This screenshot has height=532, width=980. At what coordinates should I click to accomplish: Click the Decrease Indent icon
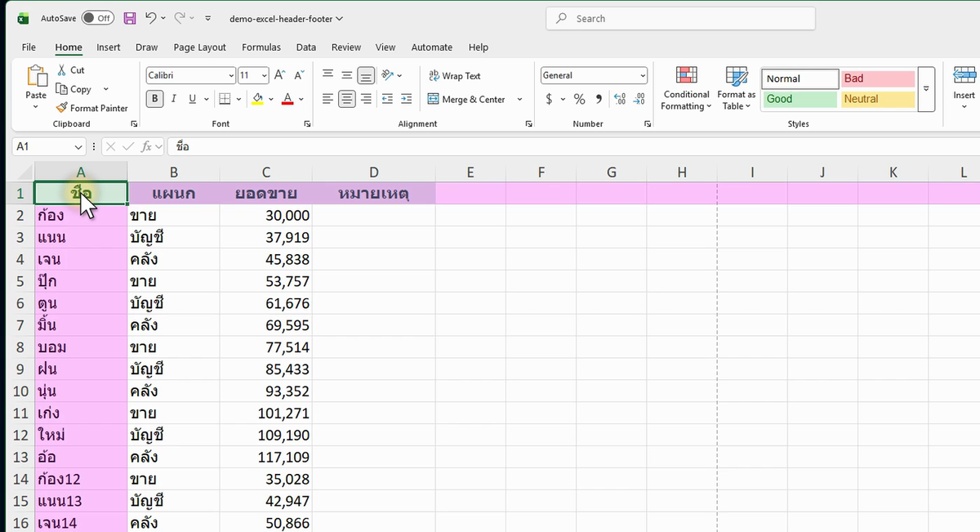[x=387, y=99]
